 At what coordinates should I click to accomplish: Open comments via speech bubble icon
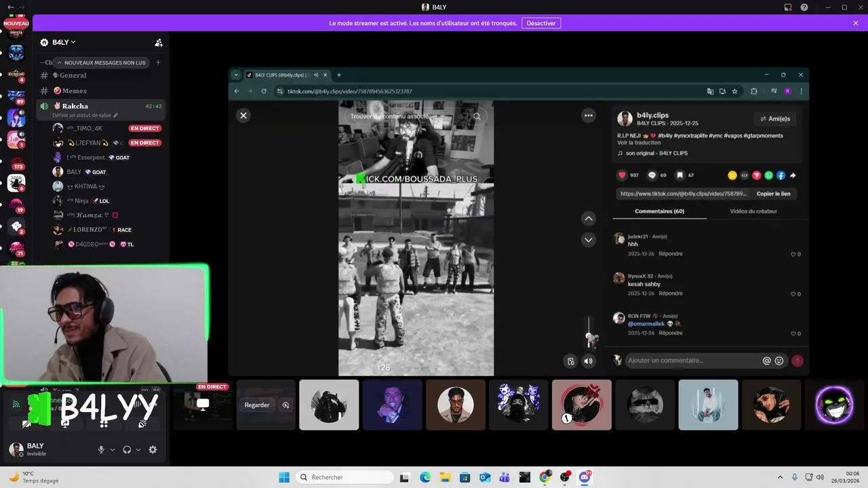point(652,175)
